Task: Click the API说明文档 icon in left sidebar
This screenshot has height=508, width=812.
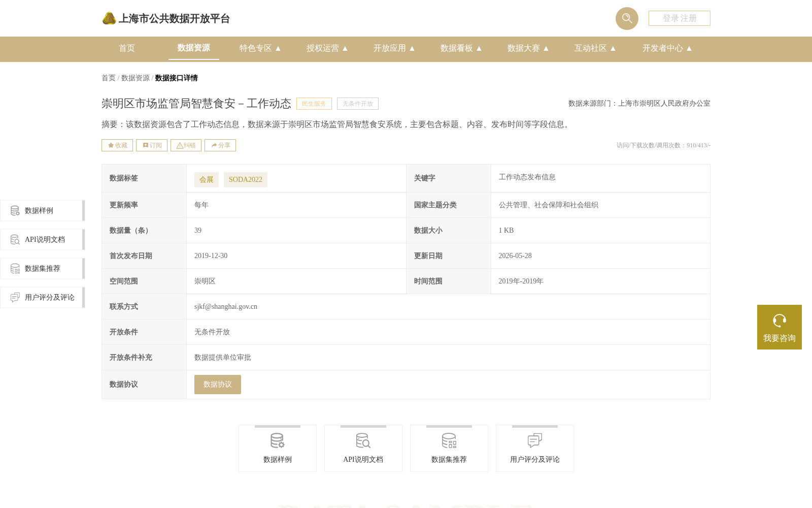Action: pos(15,240)
